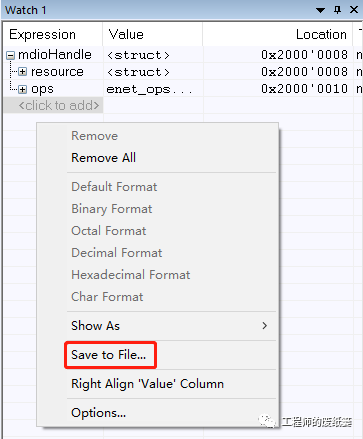Select the mdioHandle expression row
Screen dimensions: 363x439
(55, 54)
